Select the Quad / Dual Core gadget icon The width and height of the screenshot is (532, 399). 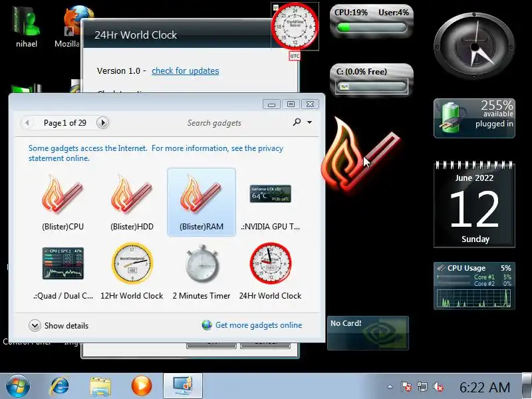click(63, 263)
